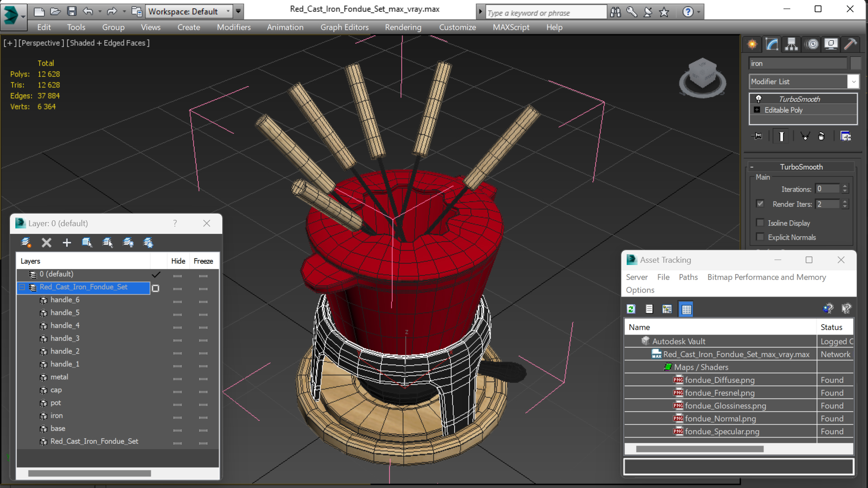Click the Create New Layer icon
Image resolution: width=868 pixels, height=488 pixels.
(26, 242)
